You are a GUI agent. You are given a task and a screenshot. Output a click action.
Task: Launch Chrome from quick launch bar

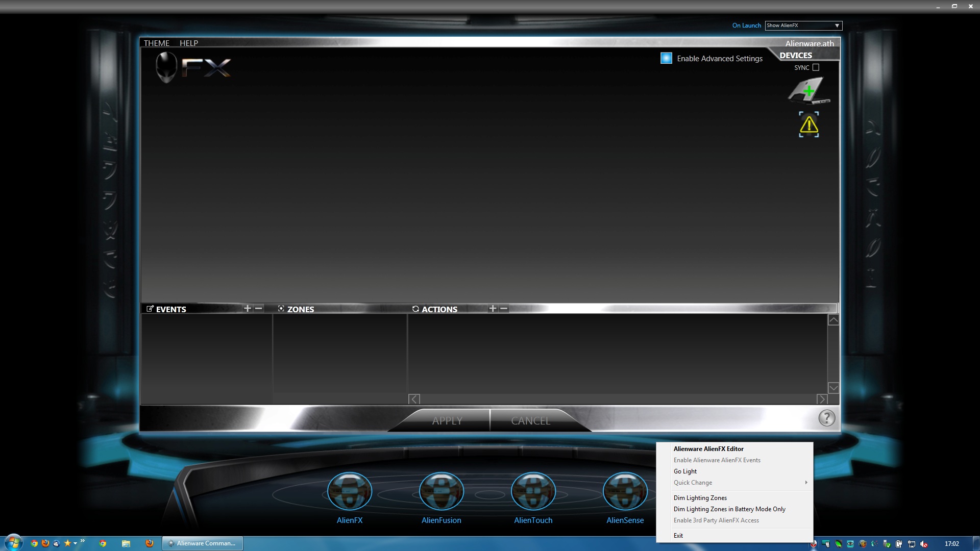[34, 543]
